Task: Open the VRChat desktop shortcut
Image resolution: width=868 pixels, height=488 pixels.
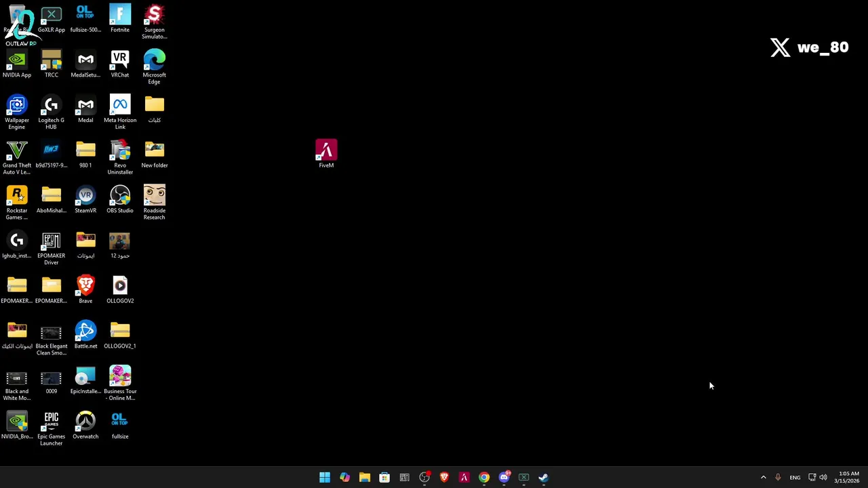Action: pos(120,64)
